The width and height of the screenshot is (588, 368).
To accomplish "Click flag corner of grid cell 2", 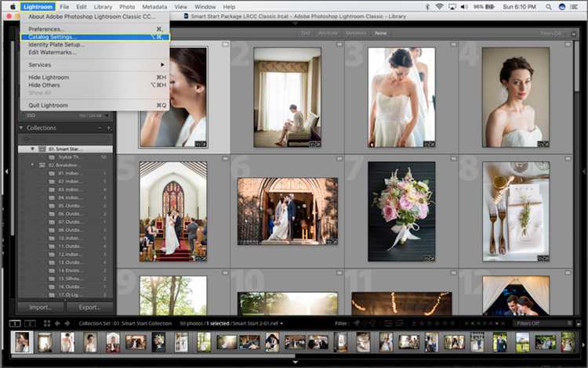I will [339, 45].
